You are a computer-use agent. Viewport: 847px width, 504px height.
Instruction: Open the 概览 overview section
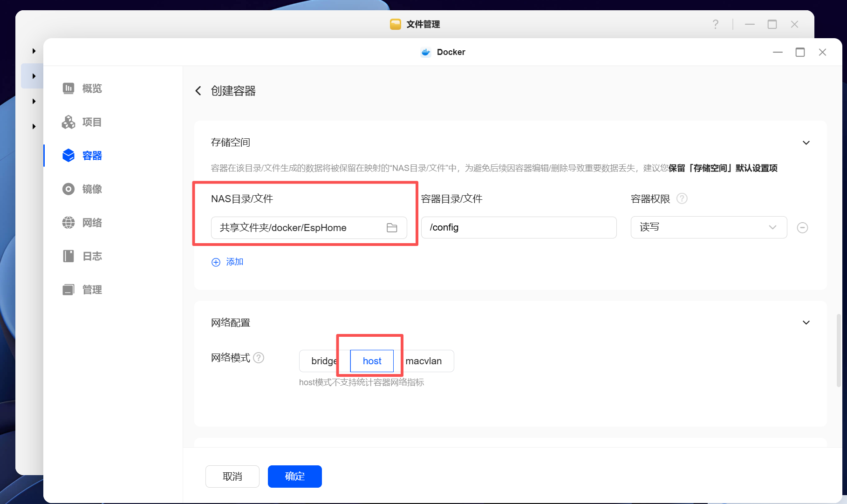(82, 89)
